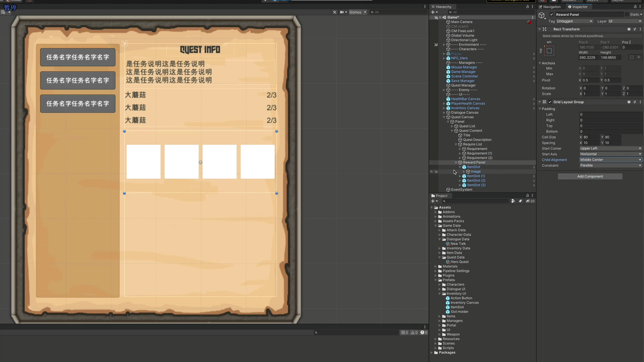Collapse the Require List tree item
The height and width of the screenshot is (362, 644).
click(x=456, y=144)
